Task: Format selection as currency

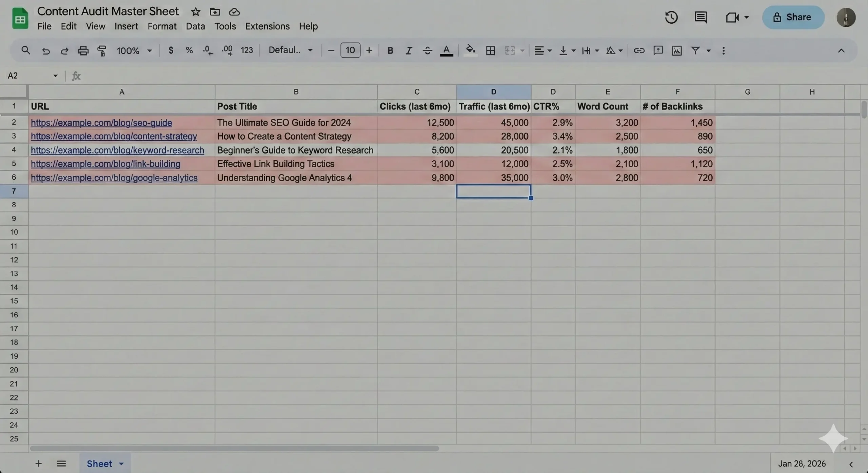Action: (171, 50)
